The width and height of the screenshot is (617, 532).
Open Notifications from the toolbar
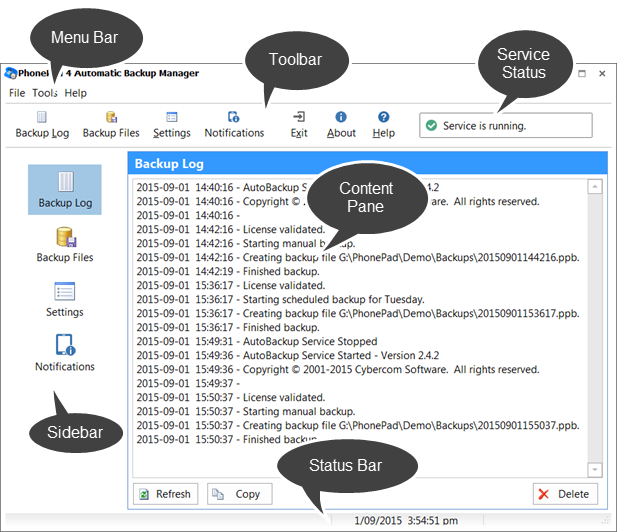click(x=234, y=125)
